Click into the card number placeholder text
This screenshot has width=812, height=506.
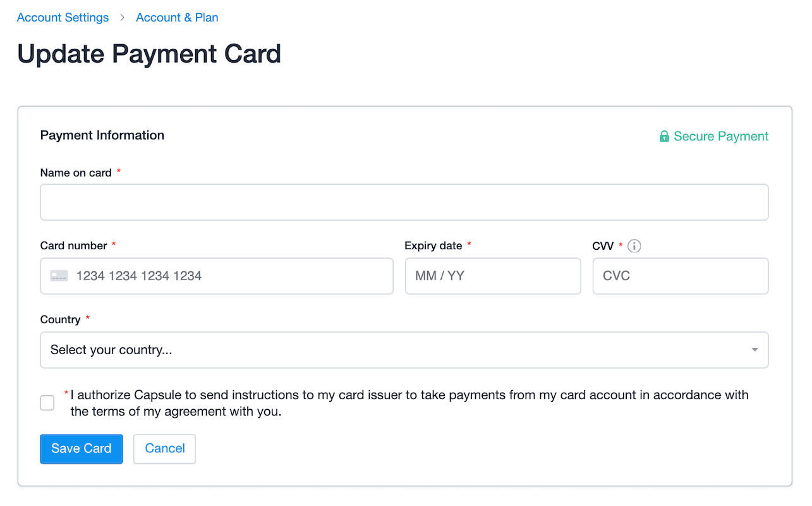click(x=139, y=276)
